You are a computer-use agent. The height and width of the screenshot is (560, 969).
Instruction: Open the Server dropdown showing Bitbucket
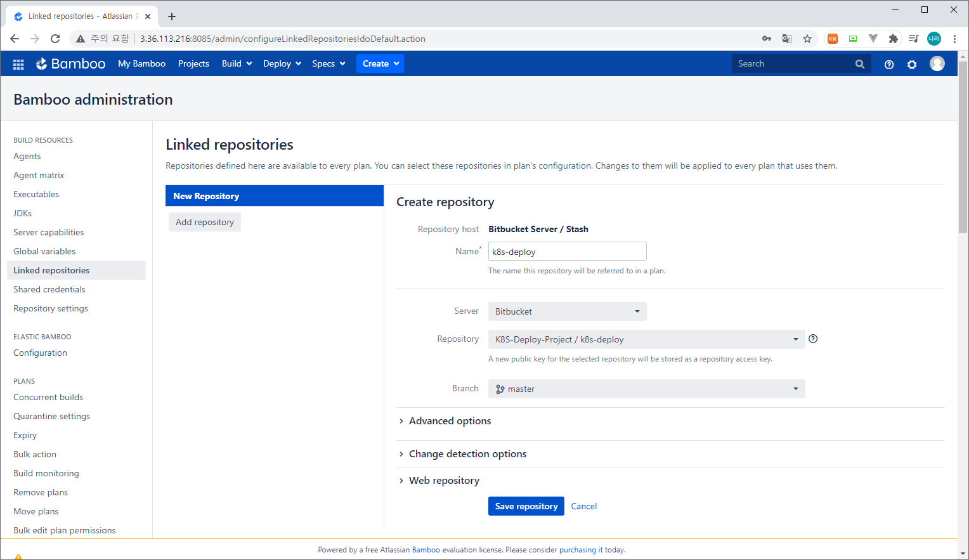tap(568, 311)
